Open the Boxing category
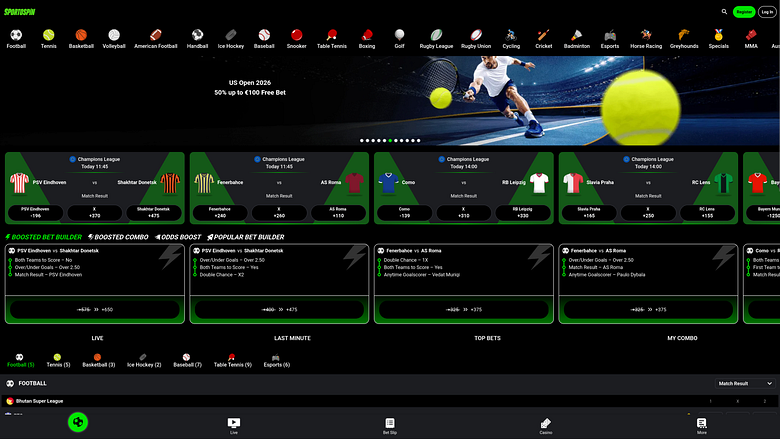 pyautogui.click(x=367, y=39)
